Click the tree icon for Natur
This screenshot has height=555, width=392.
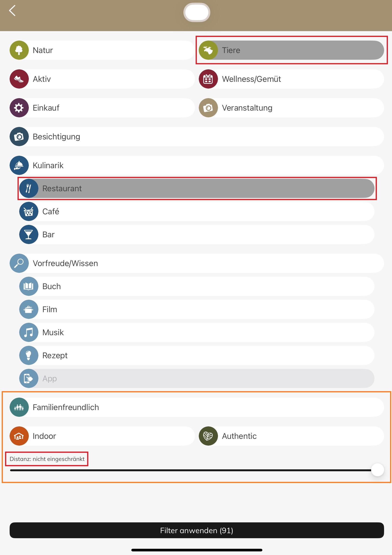(x=19, y=50)
